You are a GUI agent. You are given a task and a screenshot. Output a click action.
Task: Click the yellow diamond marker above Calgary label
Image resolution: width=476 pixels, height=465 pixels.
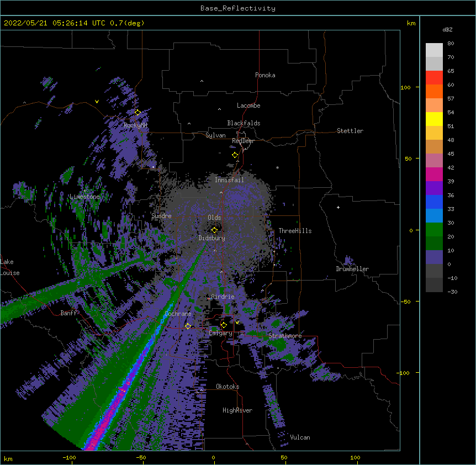224,325
